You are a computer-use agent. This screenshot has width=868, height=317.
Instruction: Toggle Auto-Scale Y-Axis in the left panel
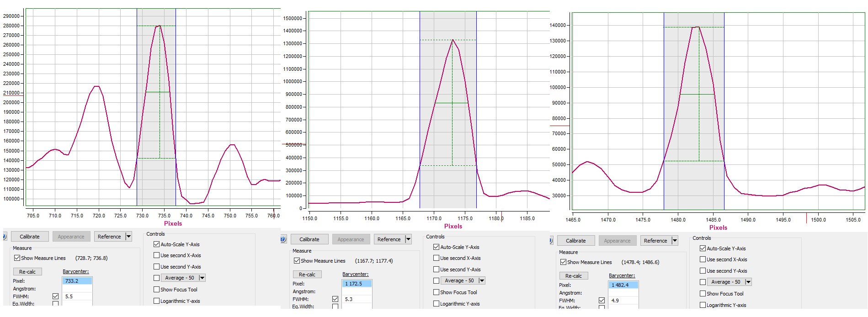pos(157,244)
